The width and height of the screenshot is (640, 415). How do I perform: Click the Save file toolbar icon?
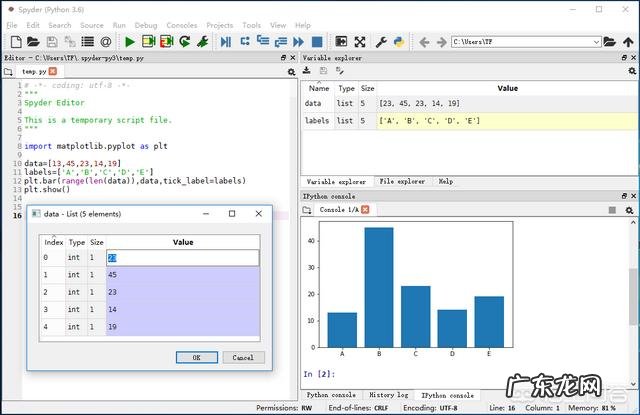point(50,42)
